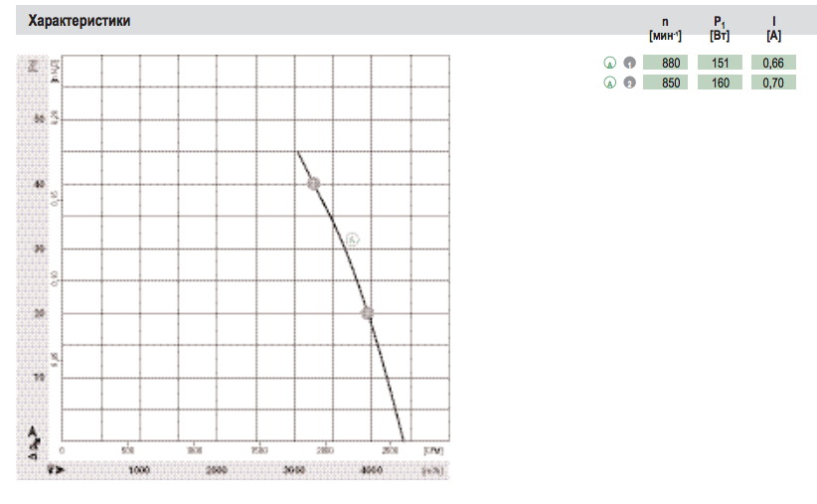817x504 pixels.
Task: Click the green A icon in the 850 row
Action: (x=609, y=83)
